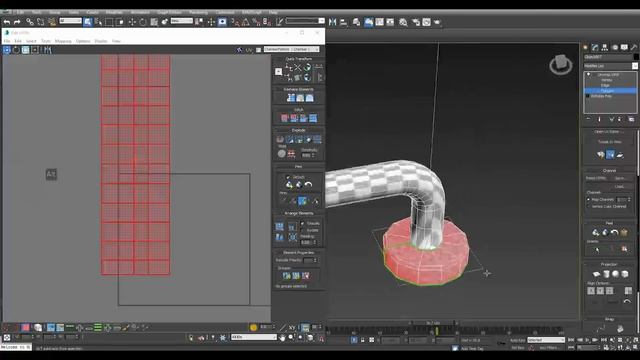Toggle align X option button
The height and width of the screenshot is (360, 640).
pyautogui.click(x=591, y=291)
